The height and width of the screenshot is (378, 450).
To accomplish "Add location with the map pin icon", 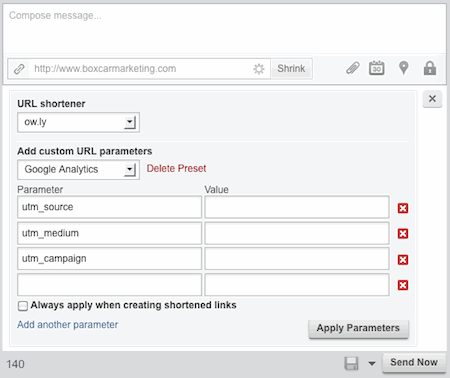I will point(404,68).
